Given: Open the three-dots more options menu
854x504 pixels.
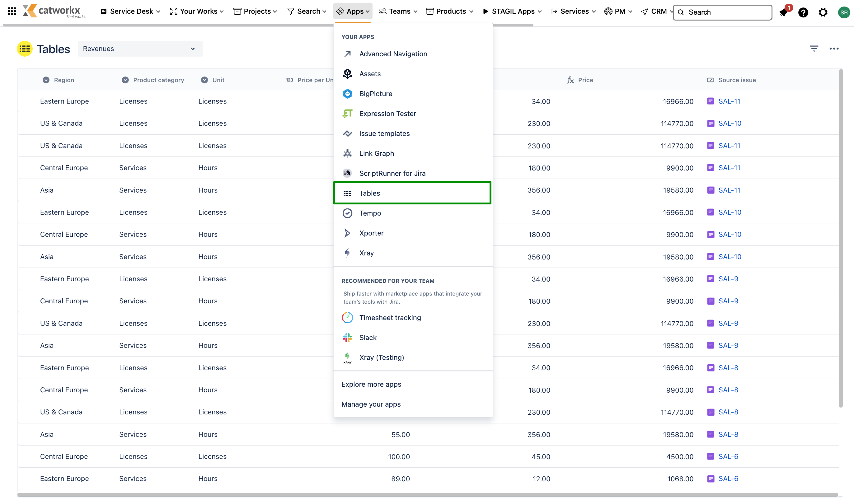Looking at the screenshot, I should [834, 49].
